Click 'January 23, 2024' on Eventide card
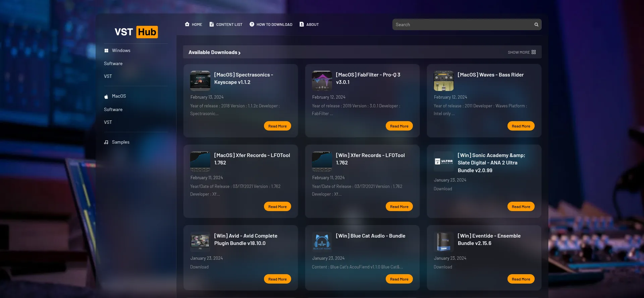Image resolution: width=644 pixels, height=298 pixels. (x=450, y=258)
